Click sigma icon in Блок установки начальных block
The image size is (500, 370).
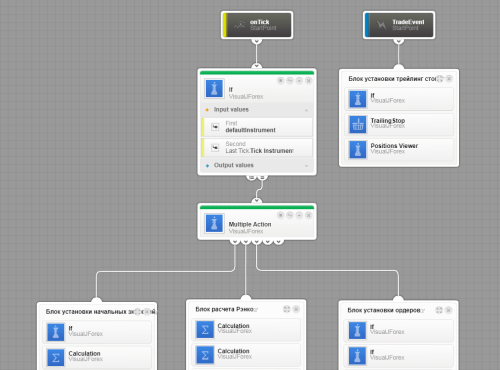tap(56, 358)
